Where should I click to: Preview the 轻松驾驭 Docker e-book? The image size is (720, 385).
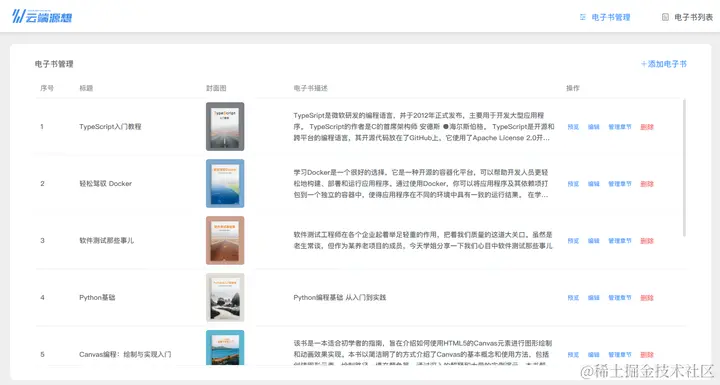pos(573,184)
